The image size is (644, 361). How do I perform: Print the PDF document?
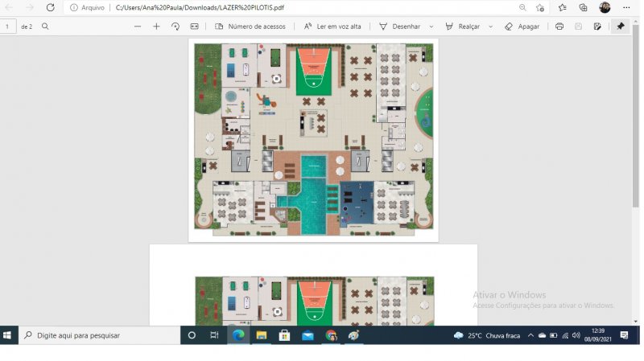(x=559, y=27)
